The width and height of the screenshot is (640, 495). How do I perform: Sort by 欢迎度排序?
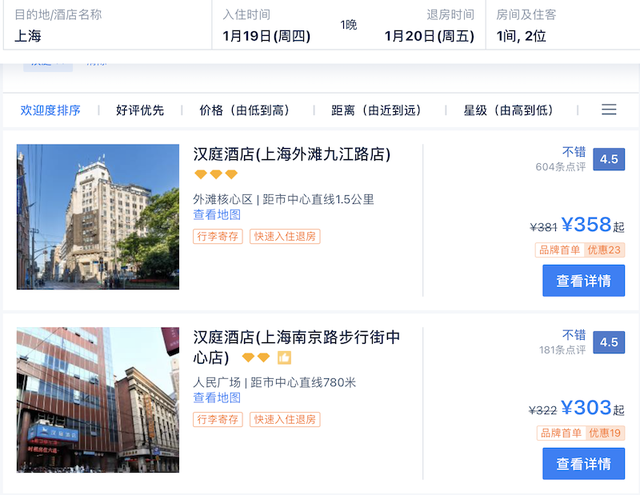pyautogui.click(x=50, y=110)
